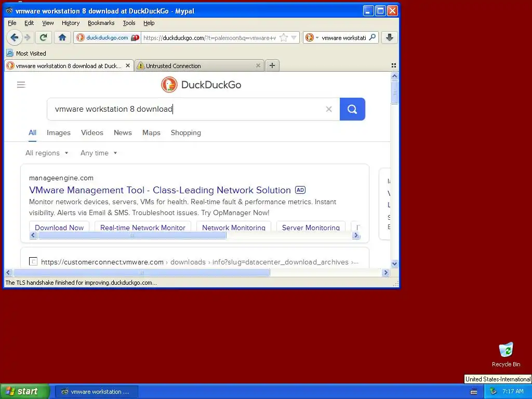This screenshot has width=532, height=399.
Task: Open the URL bar history dropdown arrow
Action: pyautogui.click(x=294, y=37)
